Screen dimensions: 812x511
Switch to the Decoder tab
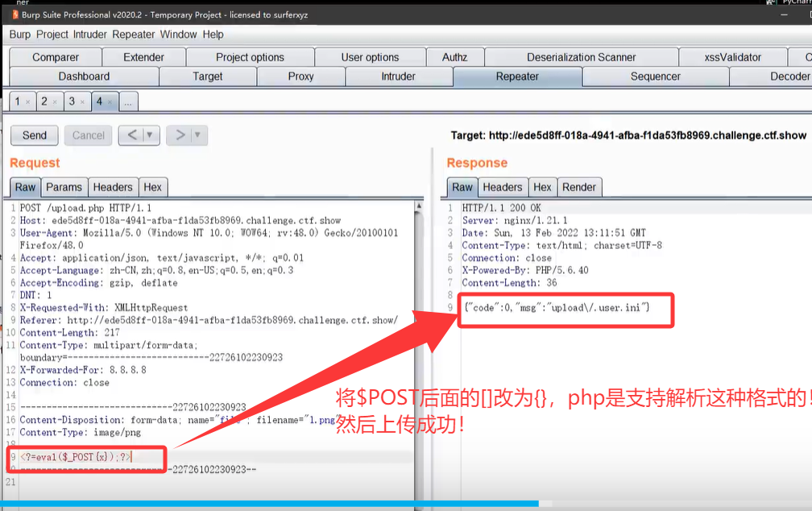[x=772, y=77]
